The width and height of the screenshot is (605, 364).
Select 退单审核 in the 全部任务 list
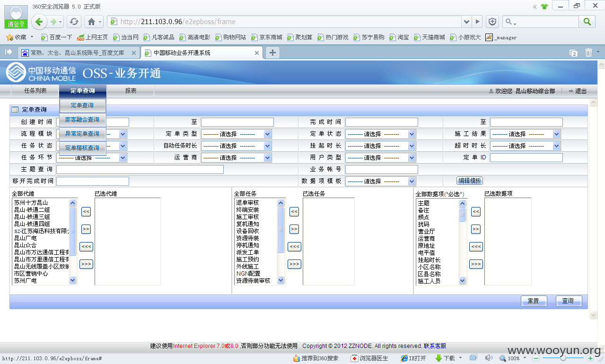(247, 203)
